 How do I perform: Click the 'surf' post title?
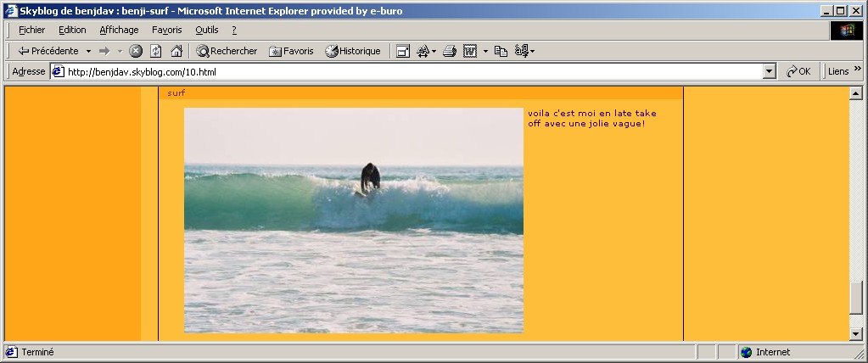click(x=176, y=93)
